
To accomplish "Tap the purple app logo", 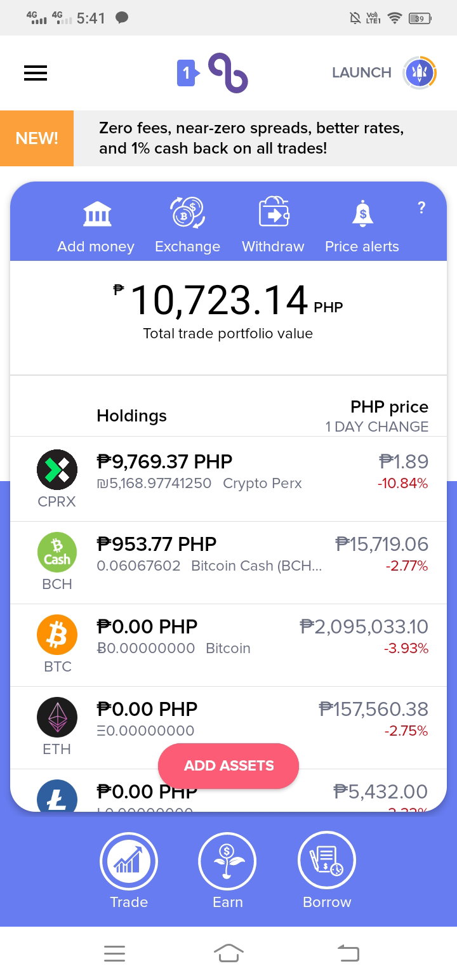I will click(213, 73).
